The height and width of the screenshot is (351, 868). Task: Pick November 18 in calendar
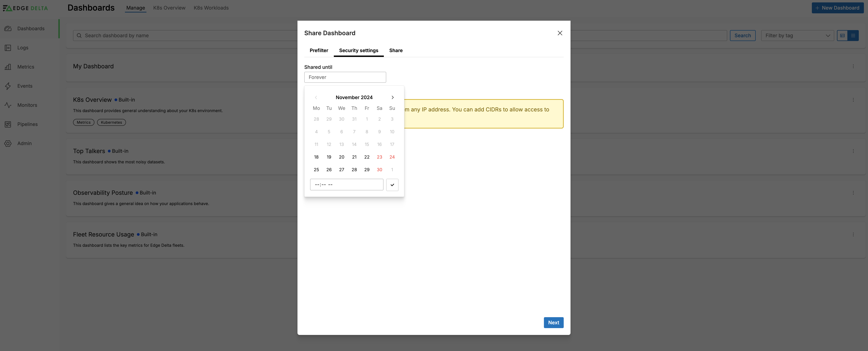click(316, 157)
